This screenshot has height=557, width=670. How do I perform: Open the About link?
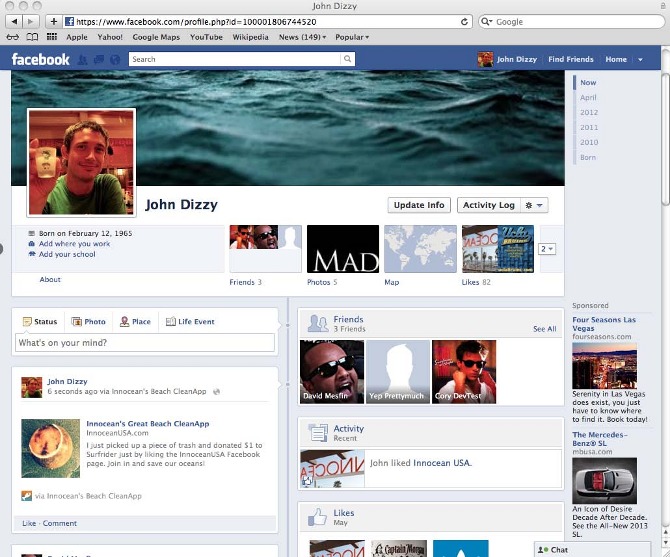click(50, 279)
